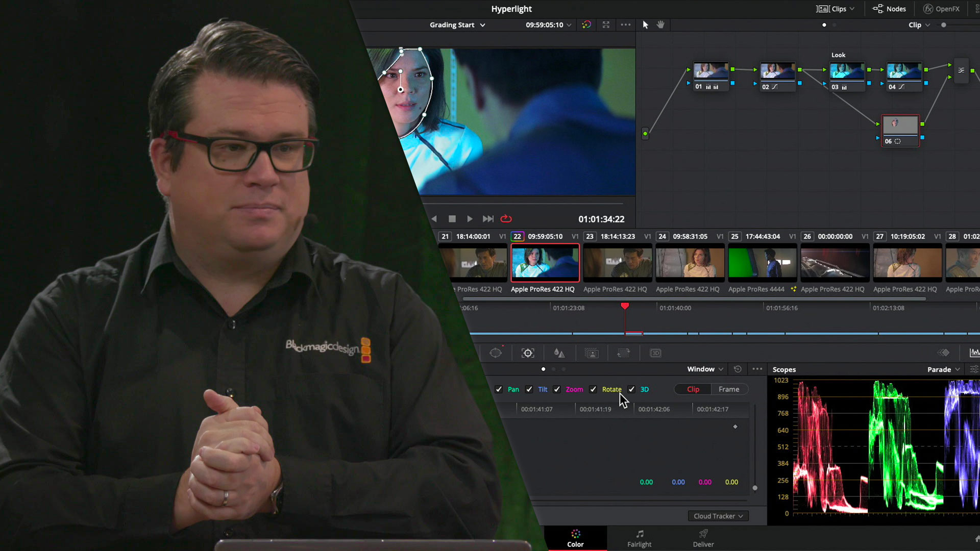Switch to the Deliver page
Screen dimensions: 980x551
(703, 538)
